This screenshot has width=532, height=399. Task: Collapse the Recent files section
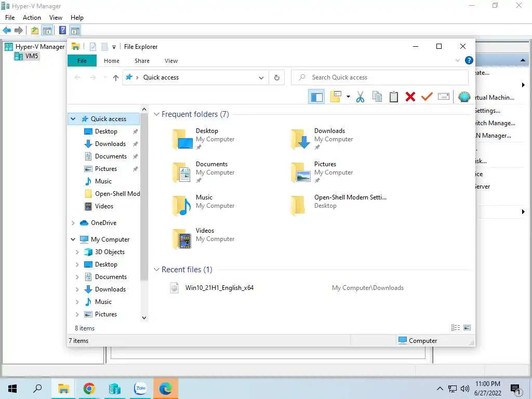[156, 270]
